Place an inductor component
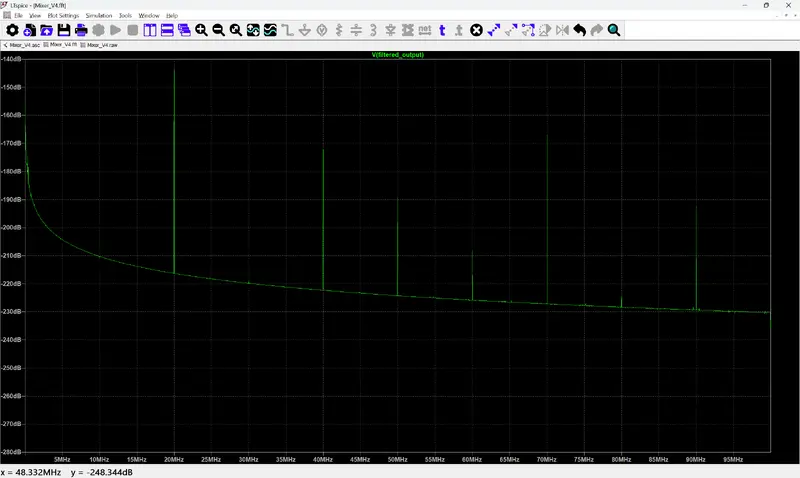The image size is (800, 478). click(x=373, y=30)
